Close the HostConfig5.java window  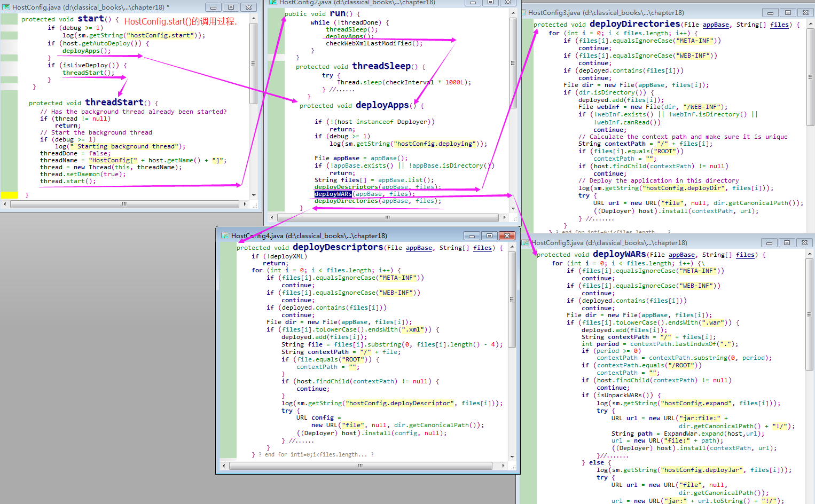pos(804,242)
